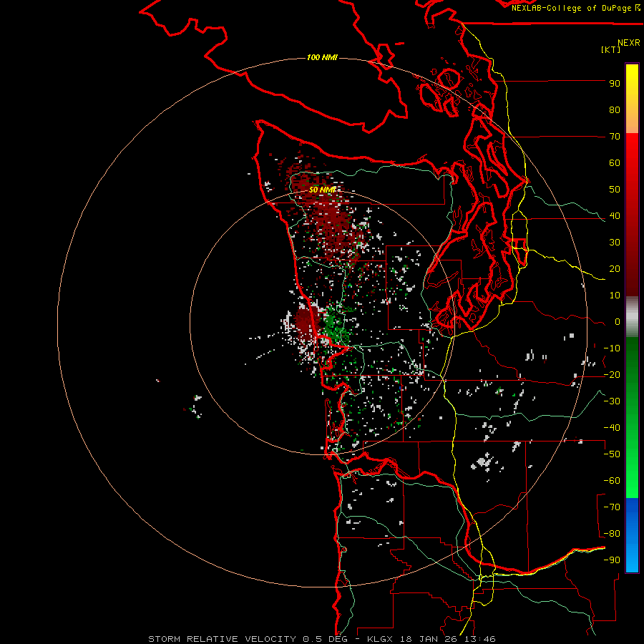Click the -40 scale value

click(612, 428)
